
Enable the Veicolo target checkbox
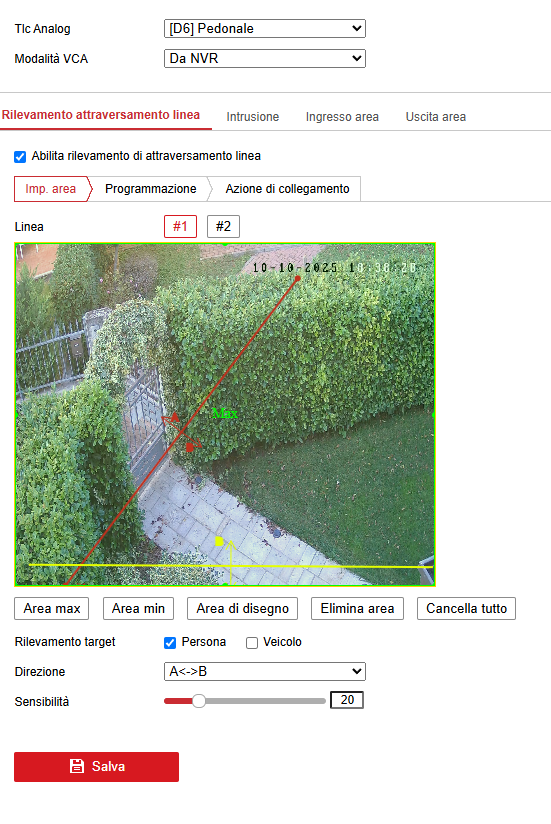click(252, 643)
